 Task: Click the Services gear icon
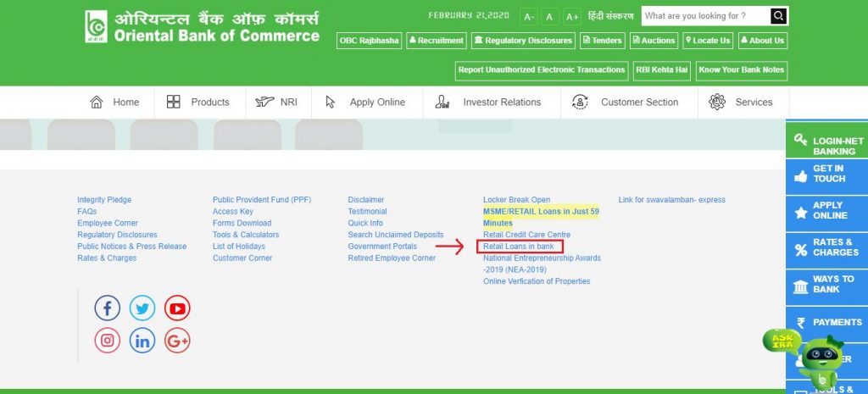(717, 102)
